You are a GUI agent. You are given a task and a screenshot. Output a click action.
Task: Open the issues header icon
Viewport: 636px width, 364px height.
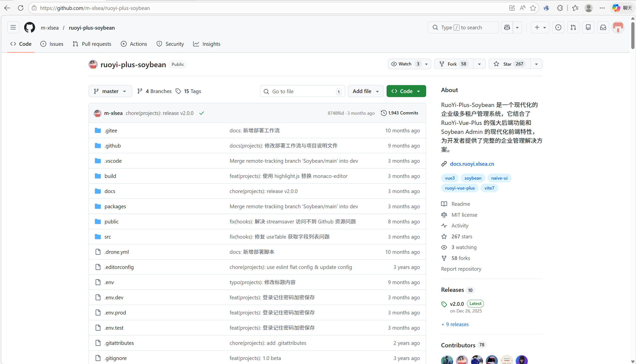point(558,28)
